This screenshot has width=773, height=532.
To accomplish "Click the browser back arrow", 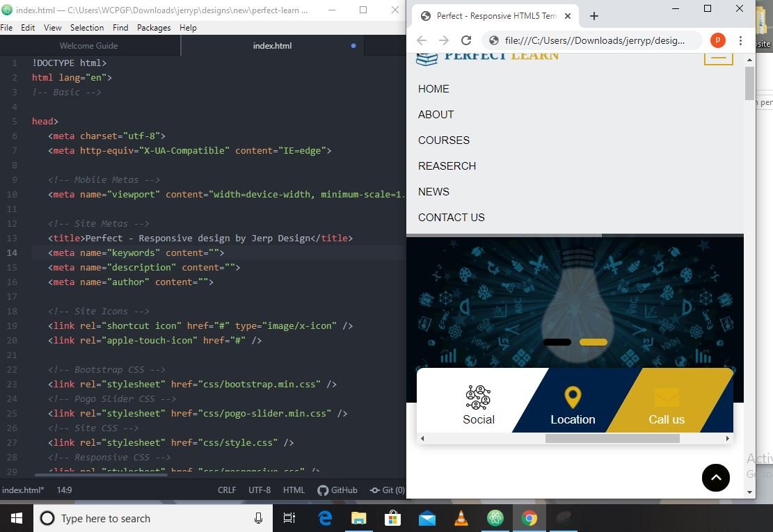I will click(422, 40).
